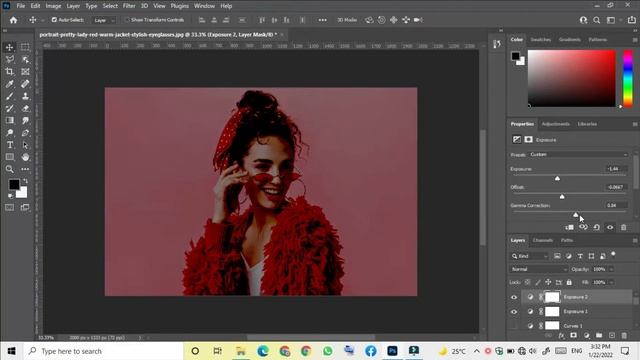The height and width of the screenshot is (360, 640).
Task: Select the Crop tool
Action: (x=9, y=72)
